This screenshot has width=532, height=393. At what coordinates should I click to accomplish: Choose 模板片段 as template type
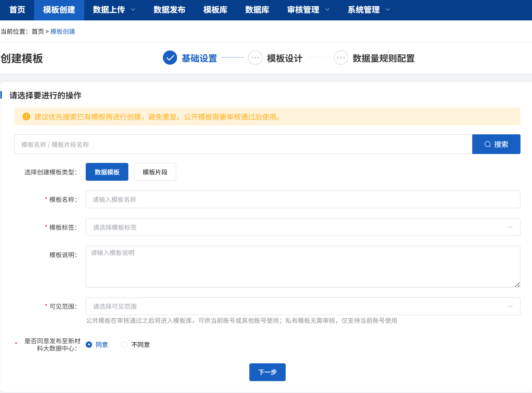tap(155, 172)
